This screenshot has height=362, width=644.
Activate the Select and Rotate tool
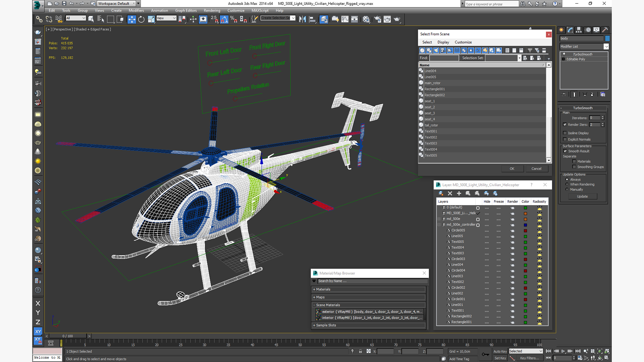click(x=141, y=19)
